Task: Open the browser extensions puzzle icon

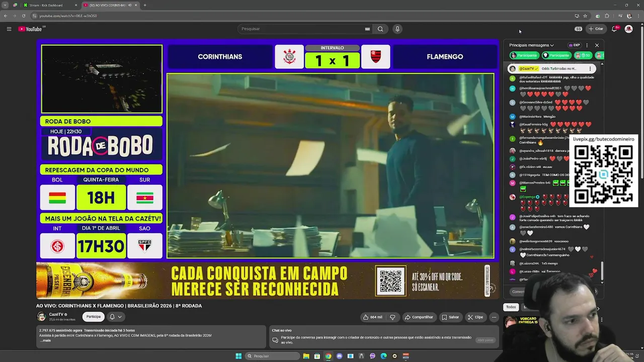Action: click(607, 16)
